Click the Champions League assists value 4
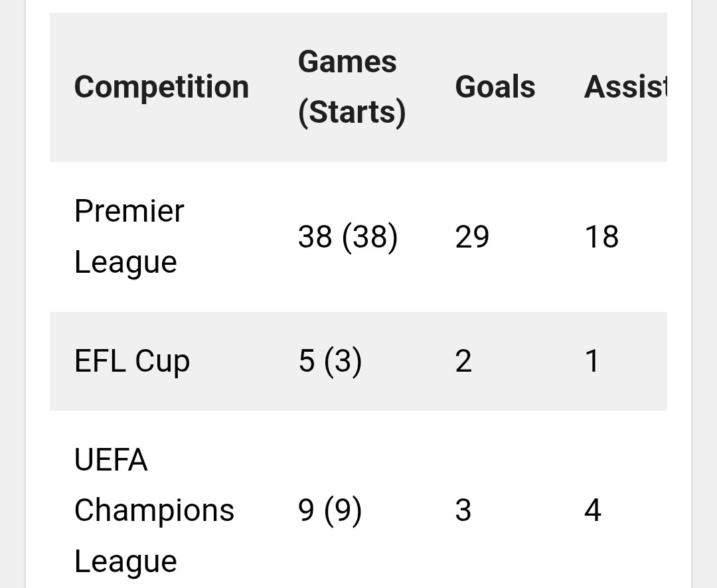 [593, 511]
